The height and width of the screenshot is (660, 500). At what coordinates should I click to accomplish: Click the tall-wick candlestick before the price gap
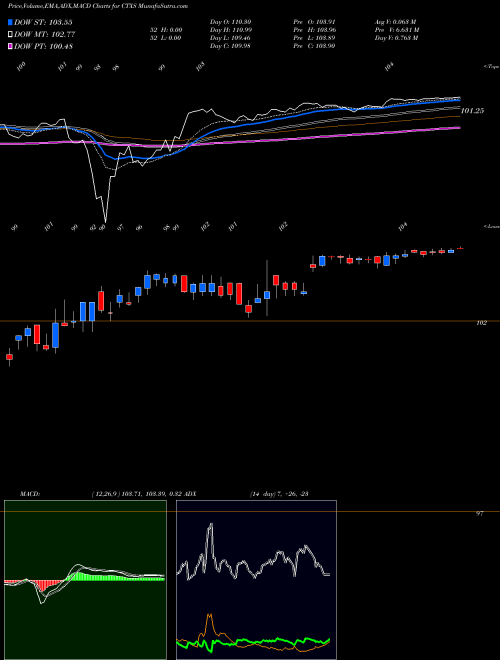pyautogui.click(x=267, y=290)
